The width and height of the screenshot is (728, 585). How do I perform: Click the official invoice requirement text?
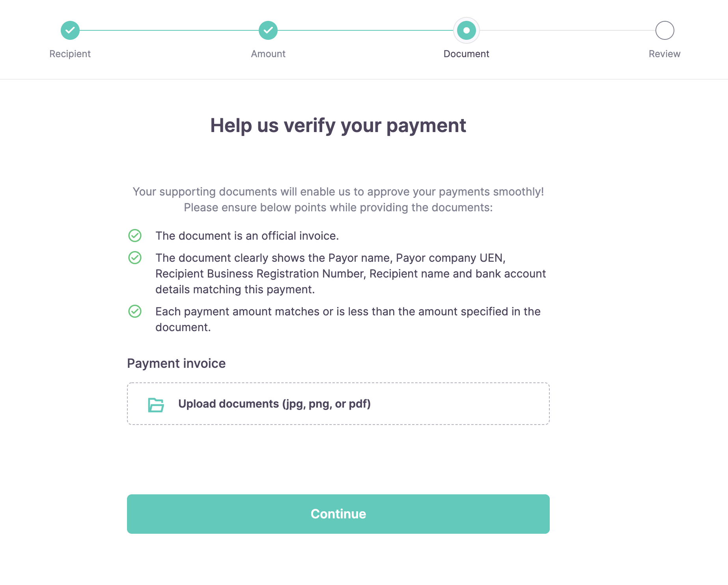247,236
